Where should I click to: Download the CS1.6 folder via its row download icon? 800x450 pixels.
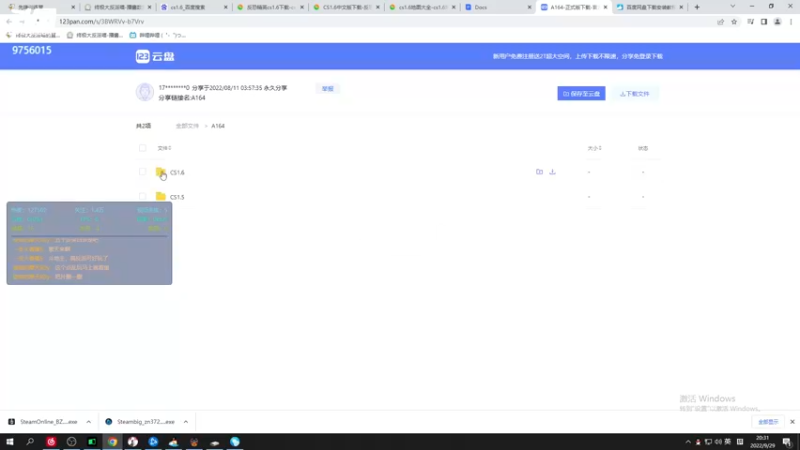(x=552, y=172)
